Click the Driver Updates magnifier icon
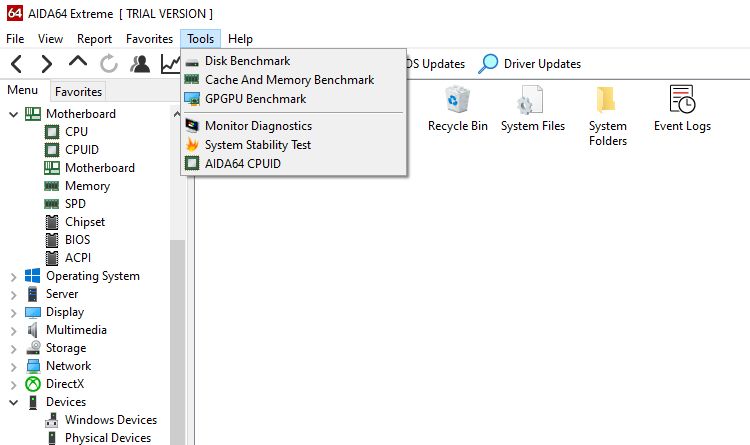Viewport: 750px width, 445px height. (x=488, y=64)
